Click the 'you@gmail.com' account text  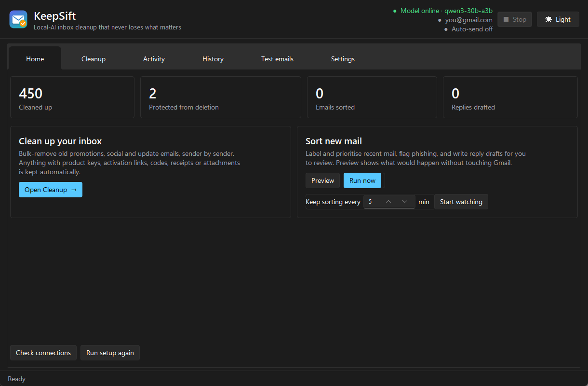(469, 20)
